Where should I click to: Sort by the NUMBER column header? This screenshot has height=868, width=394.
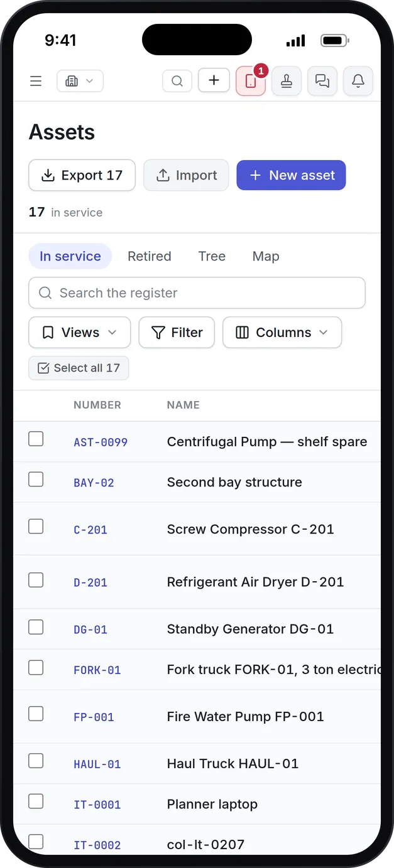coord(97,405)
